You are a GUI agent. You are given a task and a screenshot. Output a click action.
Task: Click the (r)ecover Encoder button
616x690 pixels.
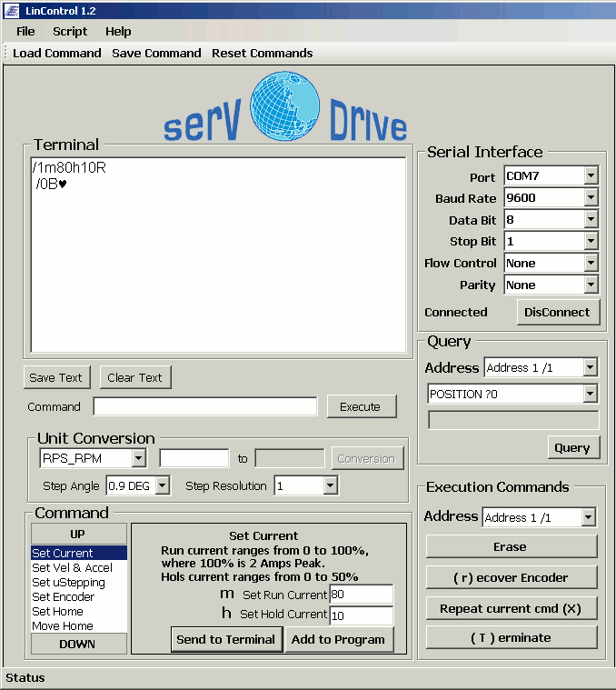click(x=512, y=577)
